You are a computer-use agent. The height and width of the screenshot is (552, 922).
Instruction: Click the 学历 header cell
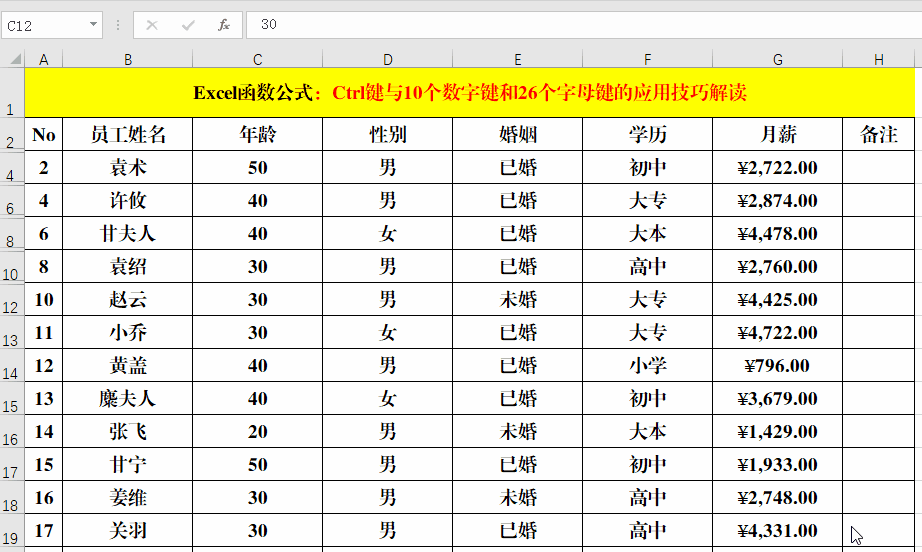(x=647, y=134)
